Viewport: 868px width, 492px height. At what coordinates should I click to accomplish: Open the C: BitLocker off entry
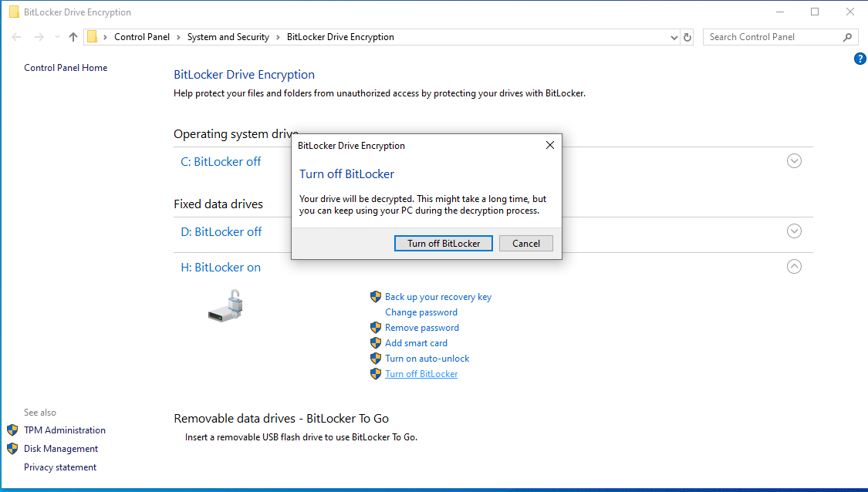(221, 162)
